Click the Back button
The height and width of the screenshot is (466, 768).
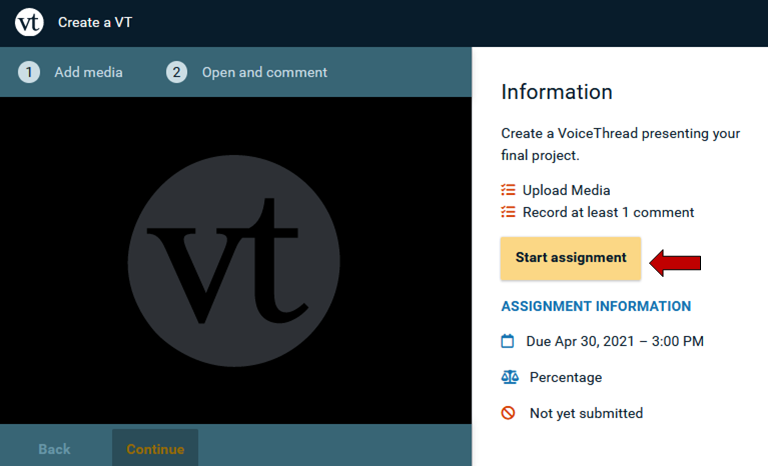click(54, 449)
